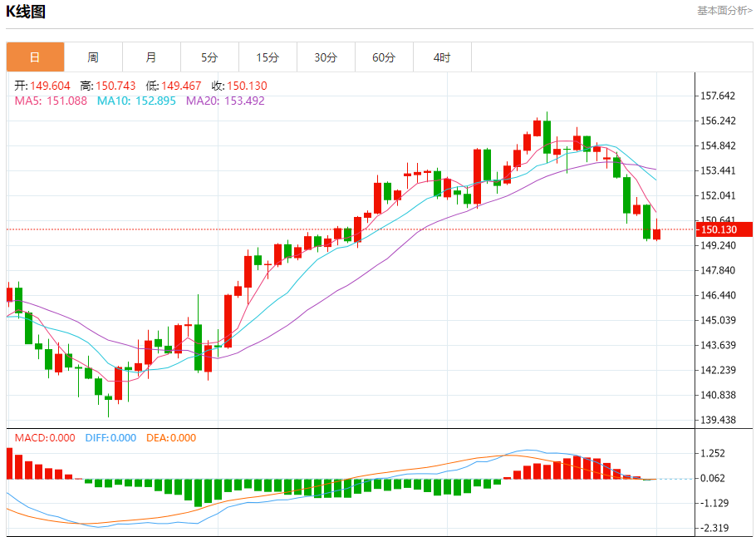Screen dimensions: 756x537
Task: Select the 30分 timeframe tab
Action: (x=326, y=57)
